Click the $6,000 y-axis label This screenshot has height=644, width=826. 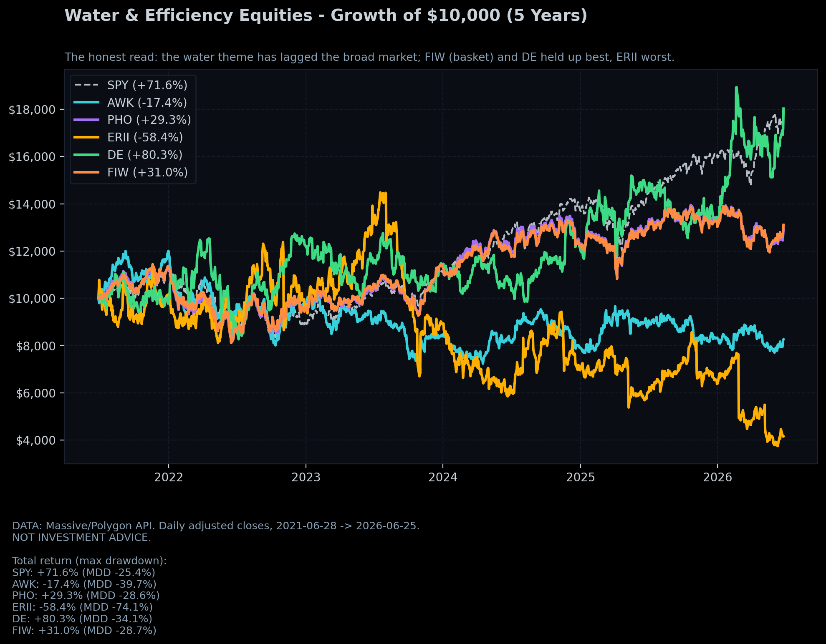coord(36,393)
